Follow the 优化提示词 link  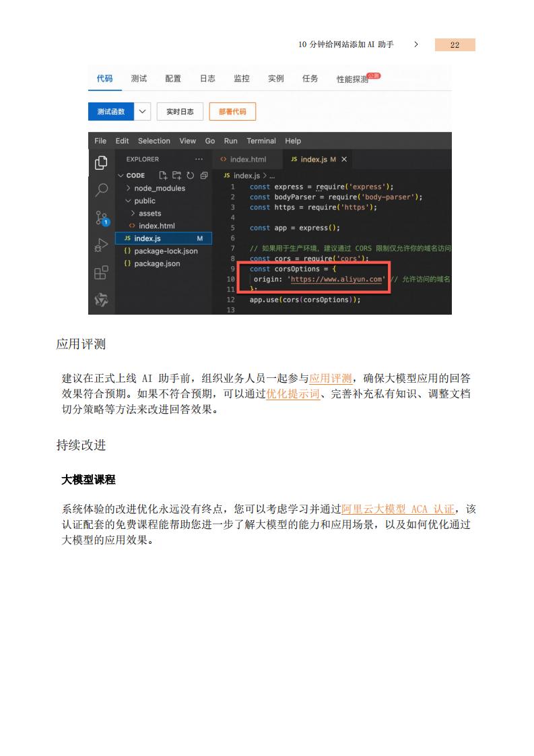click(x=293, y=394)
